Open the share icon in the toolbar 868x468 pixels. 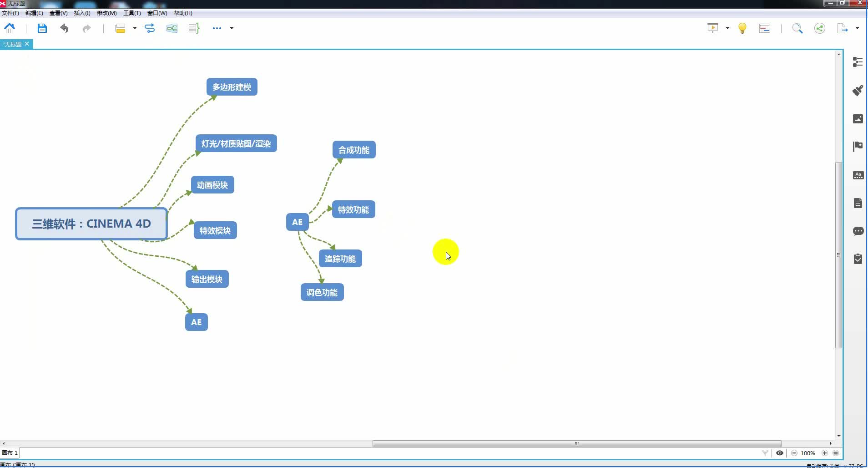(819, 28)
